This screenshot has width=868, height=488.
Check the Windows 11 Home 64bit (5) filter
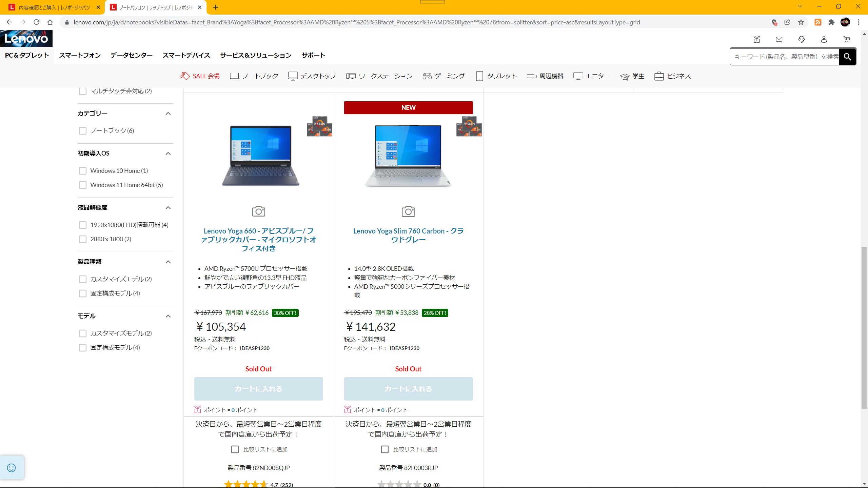83,185
